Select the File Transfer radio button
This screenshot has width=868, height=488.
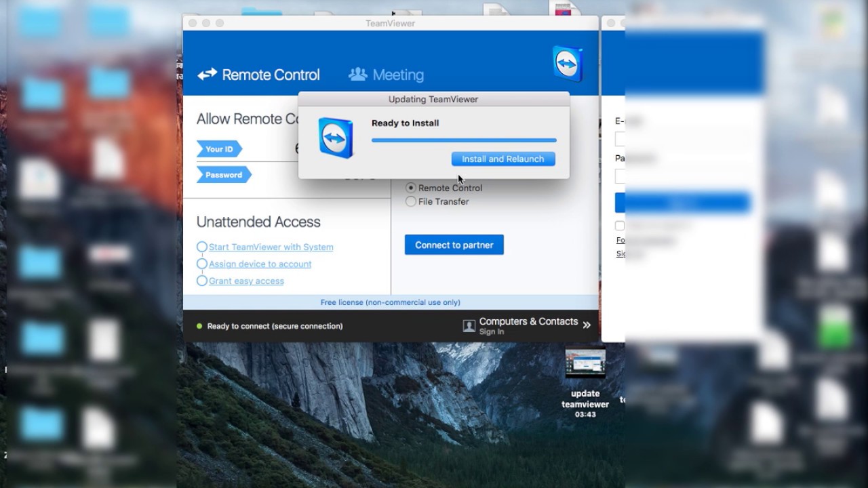411,201
